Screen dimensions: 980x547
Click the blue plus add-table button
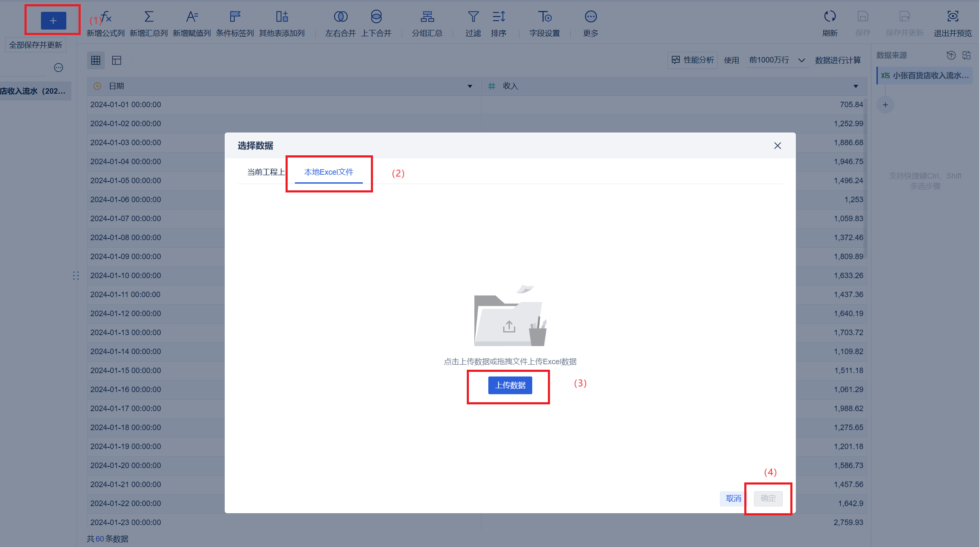coord(53,21)
